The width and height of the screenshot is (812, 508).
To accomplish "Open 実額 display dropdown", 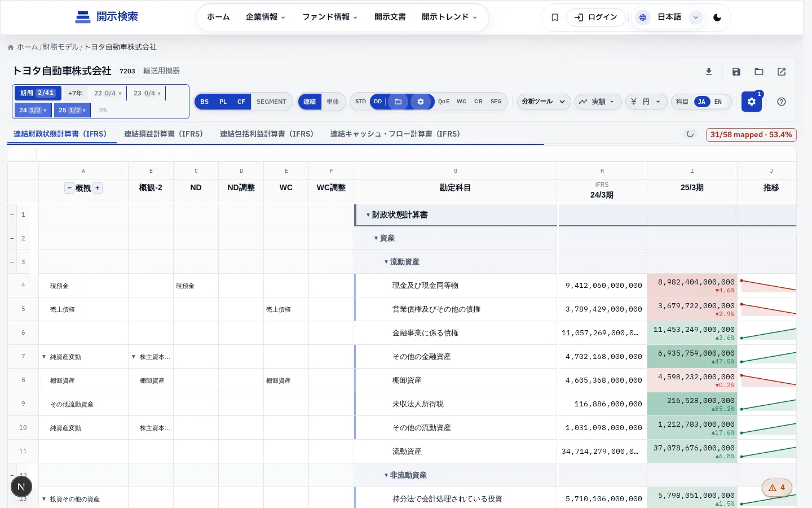I will pos(598,102).
